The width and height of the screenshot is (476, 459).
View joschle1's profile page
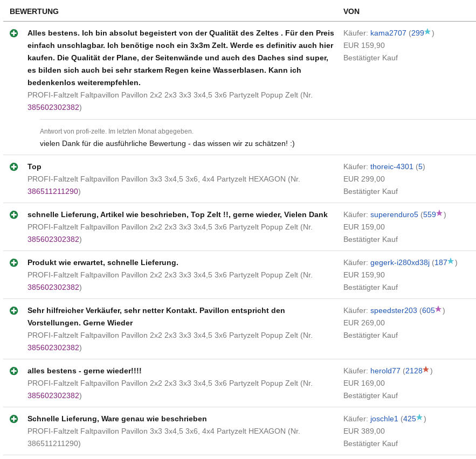tap(384, 419)
